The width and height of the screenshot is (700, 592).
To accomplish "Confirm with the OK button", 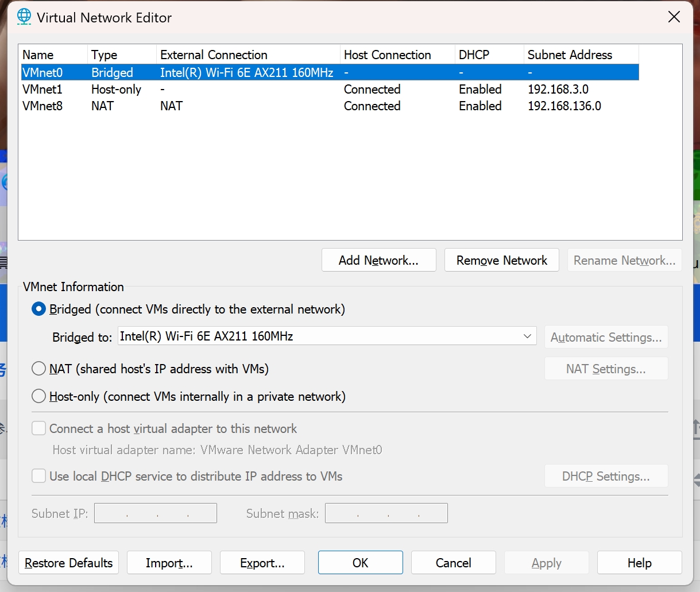I will (x=360, y=563).
